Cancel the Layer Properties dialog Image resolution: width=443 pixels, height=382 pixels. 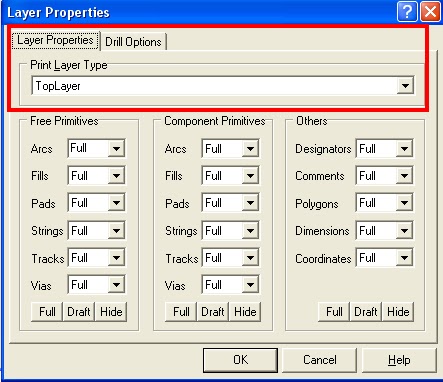319,360
